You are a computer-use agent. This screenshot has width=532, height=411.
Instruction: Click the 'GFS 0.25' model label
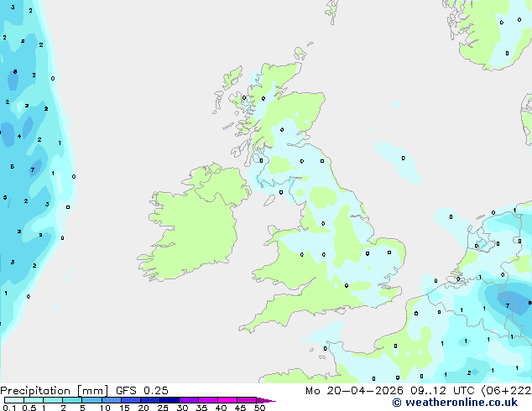tap(142, 390)
